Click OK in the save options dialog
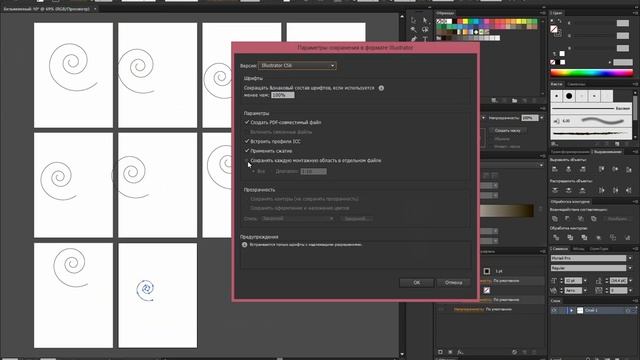 [416, 282]
